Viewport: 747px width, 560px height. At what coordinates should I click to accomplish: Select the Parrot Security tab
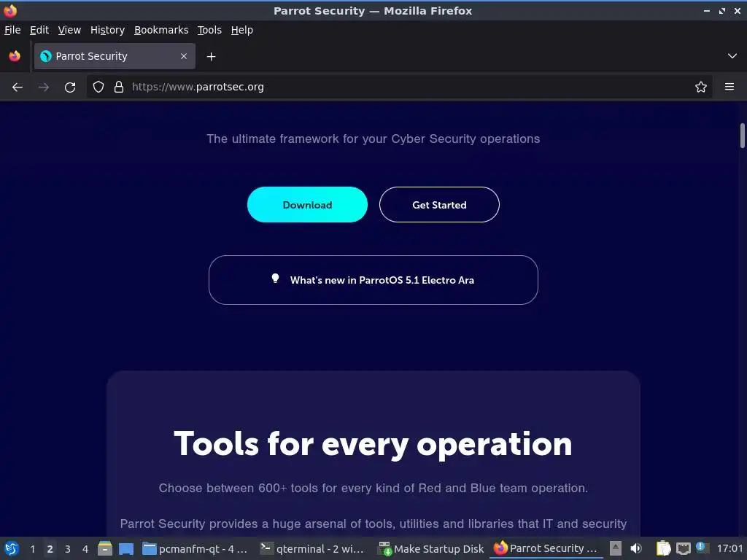(x=115, y=56)
